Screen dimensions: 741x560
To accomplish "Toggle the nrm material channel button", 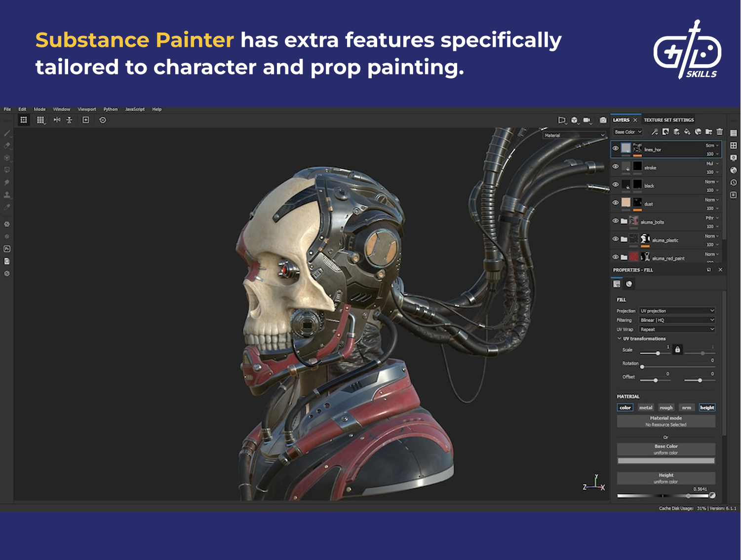I will point(687,408).
